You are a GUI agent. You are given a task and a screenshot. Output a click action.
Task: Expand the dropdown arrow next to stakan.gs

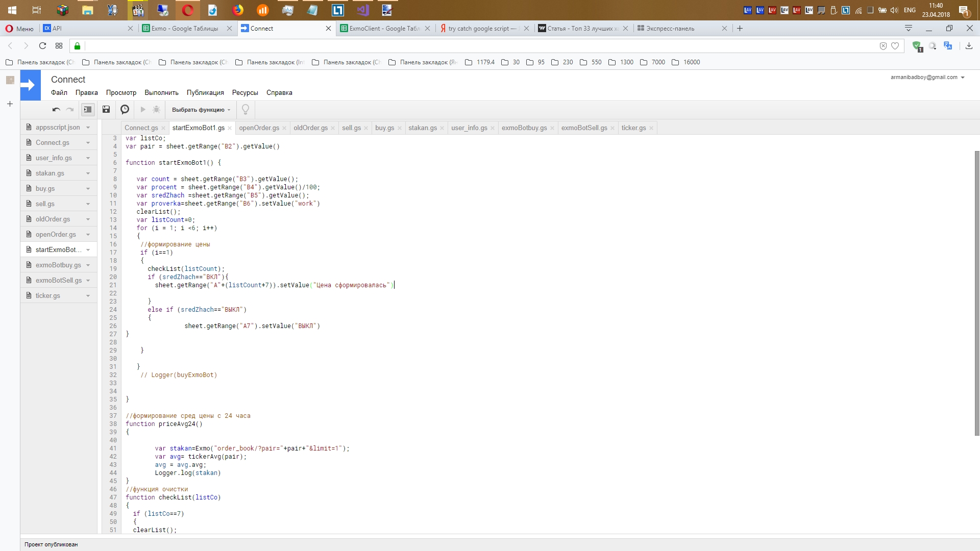point(88,173)
